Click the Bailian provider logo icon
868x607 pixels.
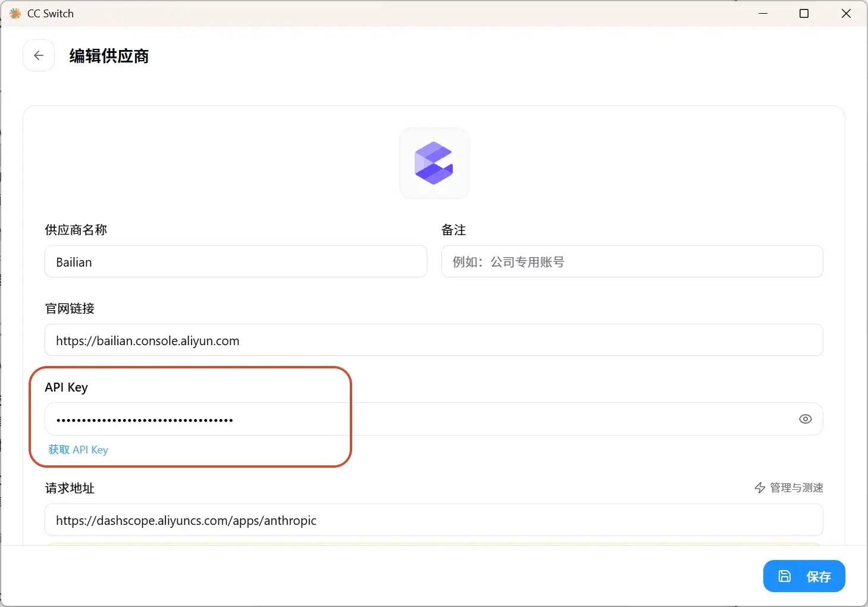434,163
